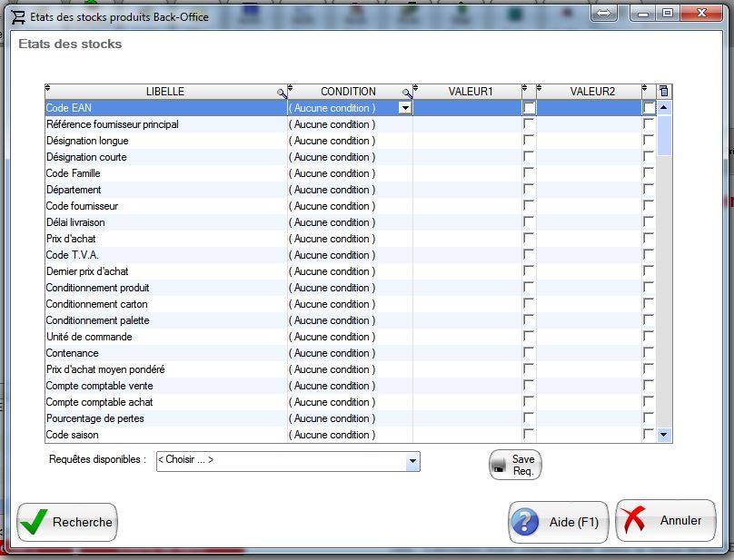Click the VALEUR2 column header
Viewport: 734px width, 560px height.
coord(592,92)
